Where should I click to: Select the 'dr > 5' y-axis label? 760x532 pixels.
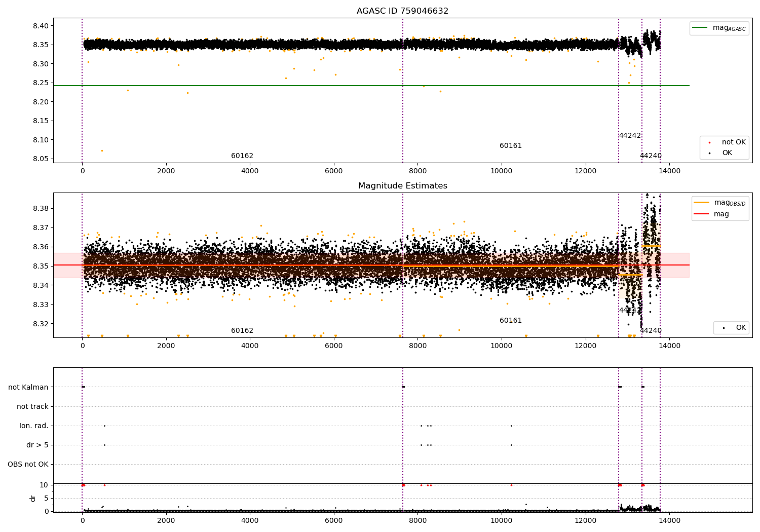[37, 445]
